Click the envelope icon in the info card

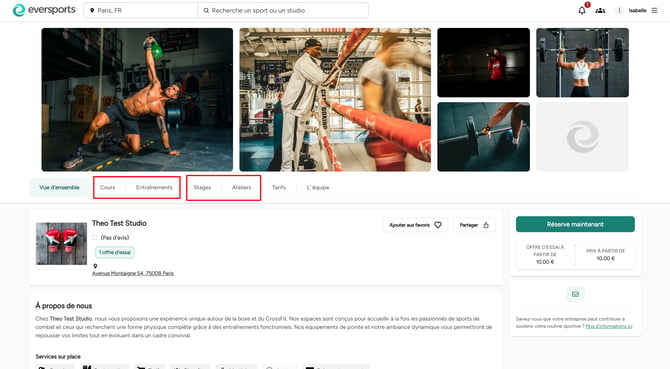coord(575,294)
